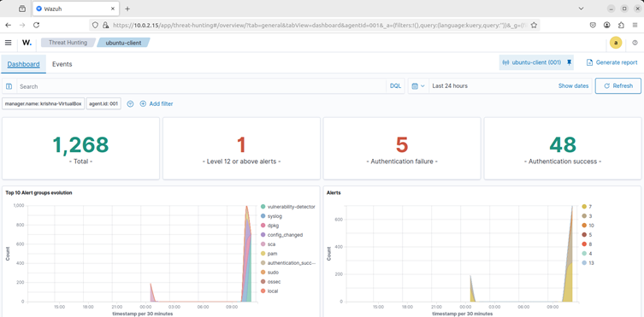Image resolution: width=644 pixels, height=317 pixels.
Task: Toggle level 7 in Alerts legend
Action: (x=587, y=207)
